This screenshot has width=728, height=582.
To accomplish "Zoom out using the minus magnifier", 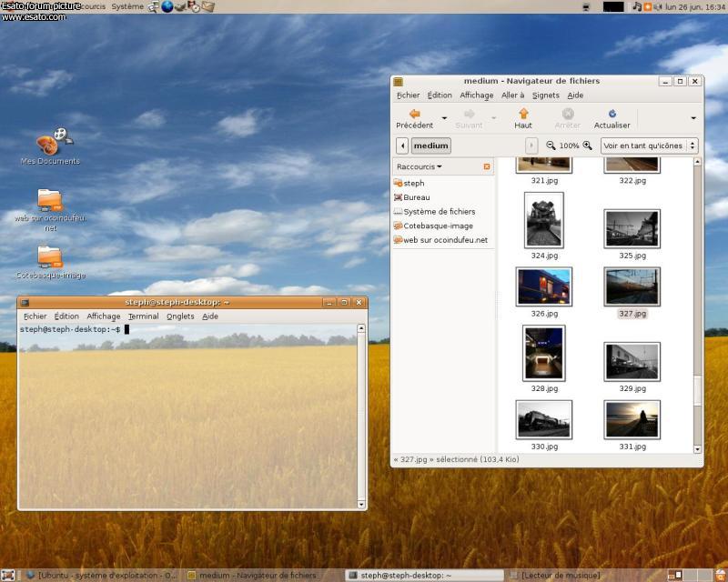I will coord(551,145).
